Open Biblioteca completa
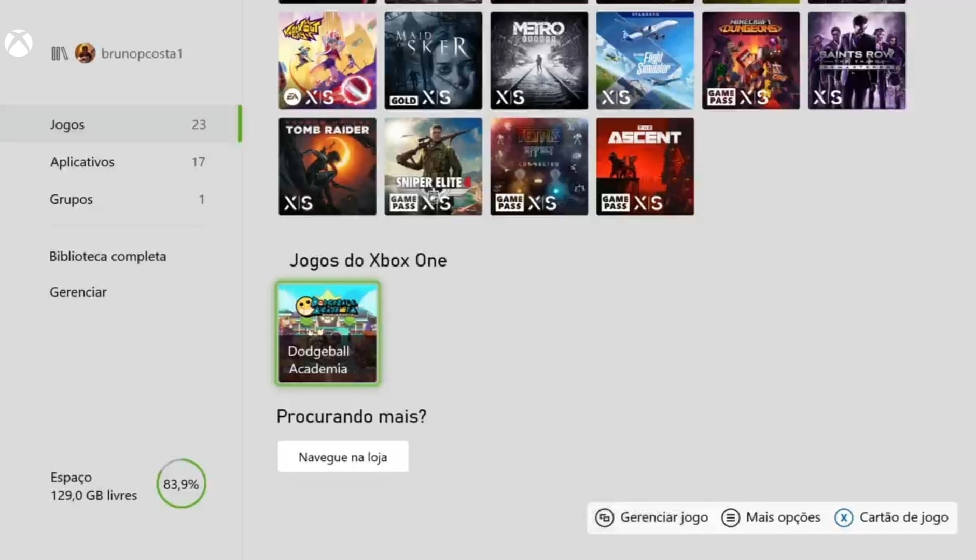The image size is (976, 560). tap(108, 256)
